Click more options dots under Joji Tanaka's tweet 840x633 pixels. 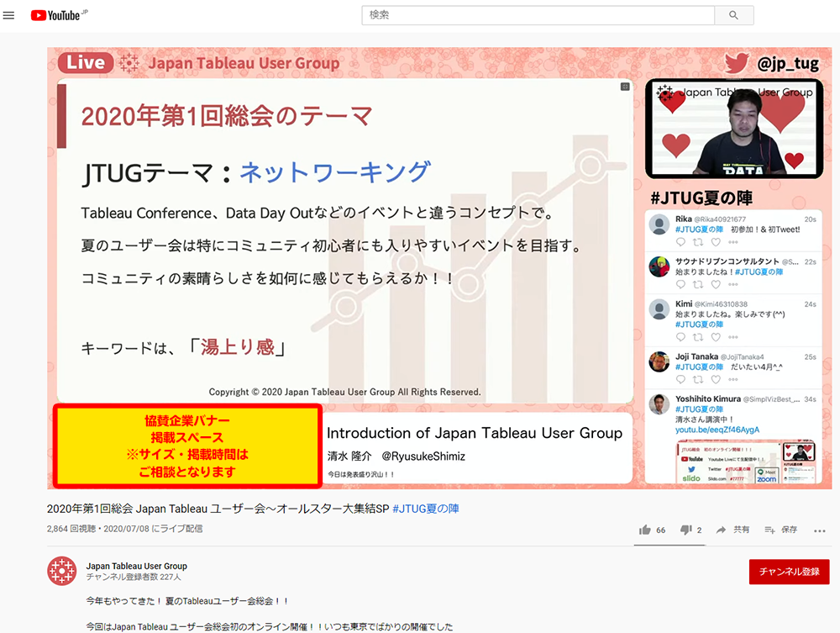[732, 379]
